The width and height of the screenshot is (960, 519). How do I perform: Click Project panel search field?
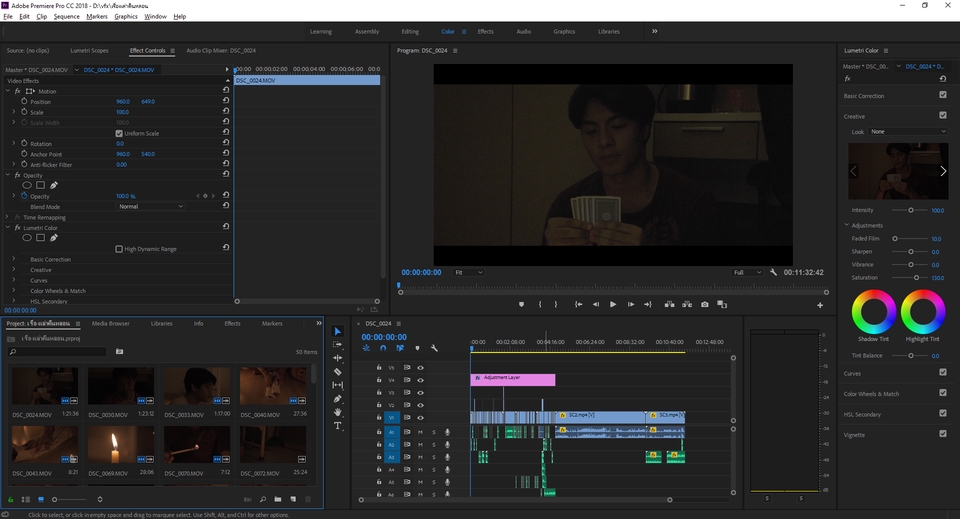coord(58,351)
